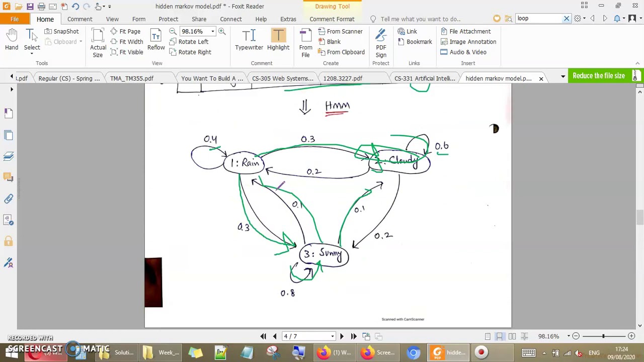Click the Save icon in quick access toolbar
Screen dimensions: 644x362
click(x=30, y=6)
